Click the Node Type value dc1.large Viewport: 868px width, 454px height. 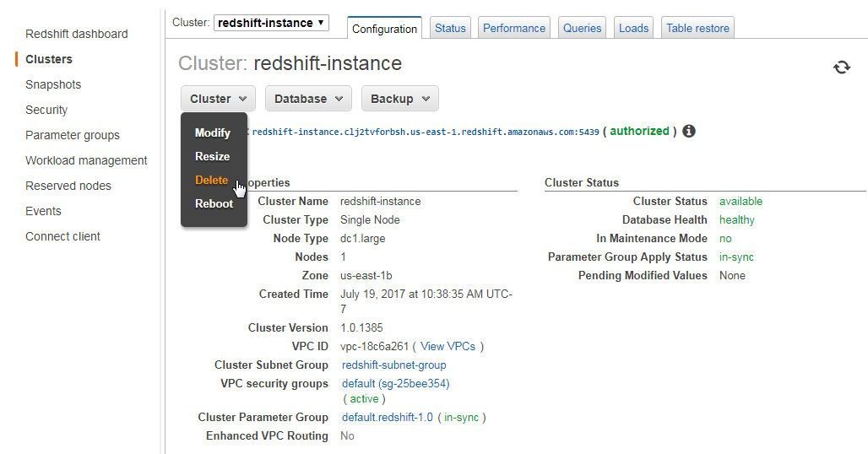tap(362, 238)
